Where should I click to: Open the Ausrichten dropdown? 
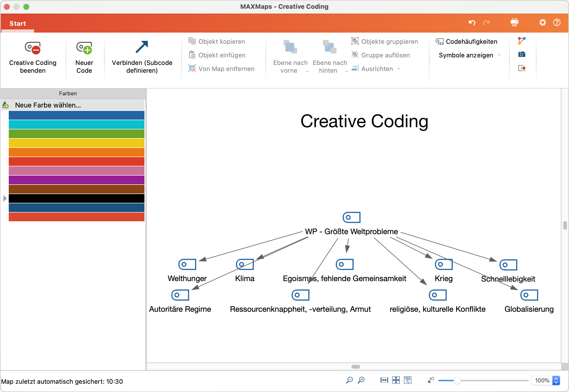[376, 69]
